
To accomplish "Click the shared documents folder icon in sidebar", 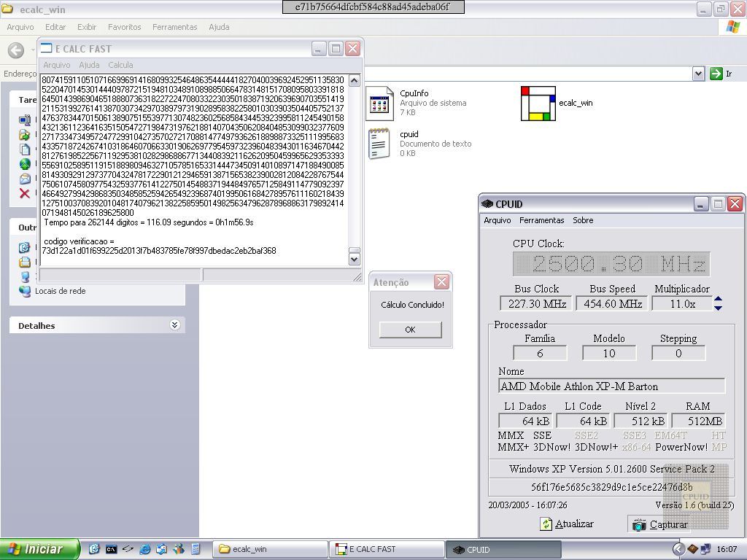I will pyautogui.click(x=25, y=262).
